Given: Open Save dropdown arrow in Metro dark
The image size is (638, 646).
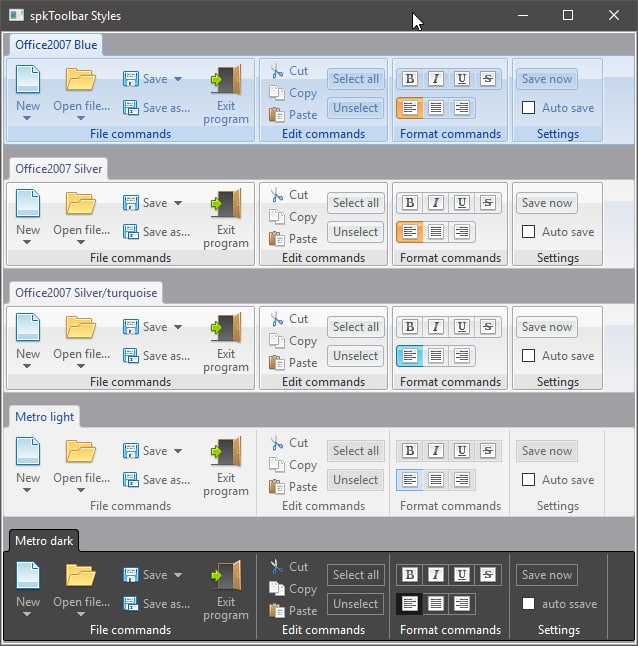Looking at the screenshot, I should pos(178,575).
